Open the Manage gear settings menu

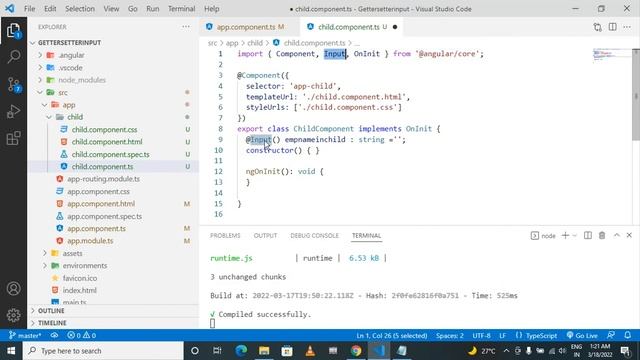tap(13, 315)
